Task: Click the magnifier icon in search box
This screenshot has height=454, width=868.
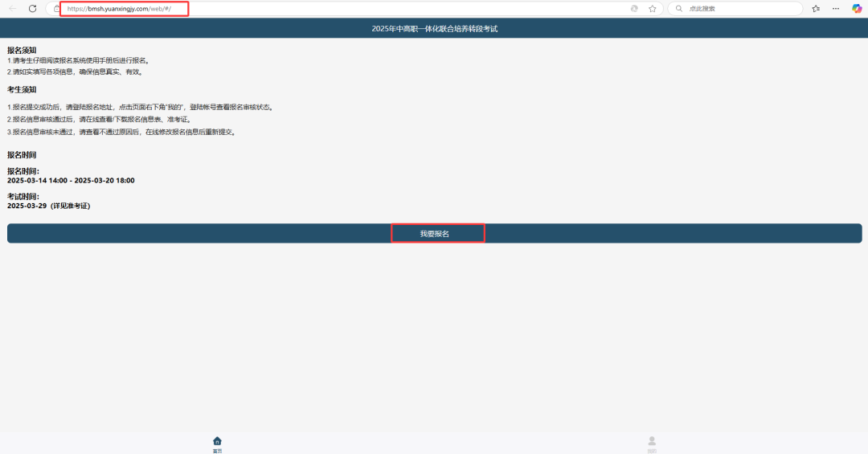Action: (x=678, y=9)
